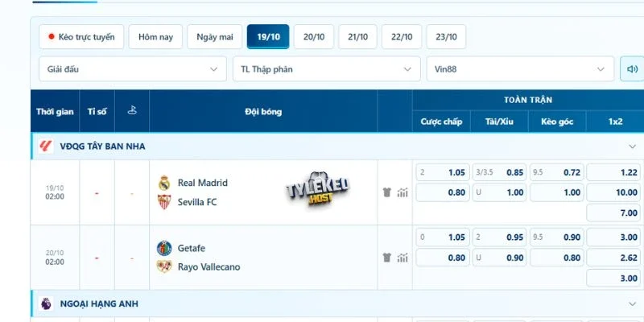Toggle the sound speaker icon
The width and height of the screenshot is (644, 322).
[x=632, y=69]
